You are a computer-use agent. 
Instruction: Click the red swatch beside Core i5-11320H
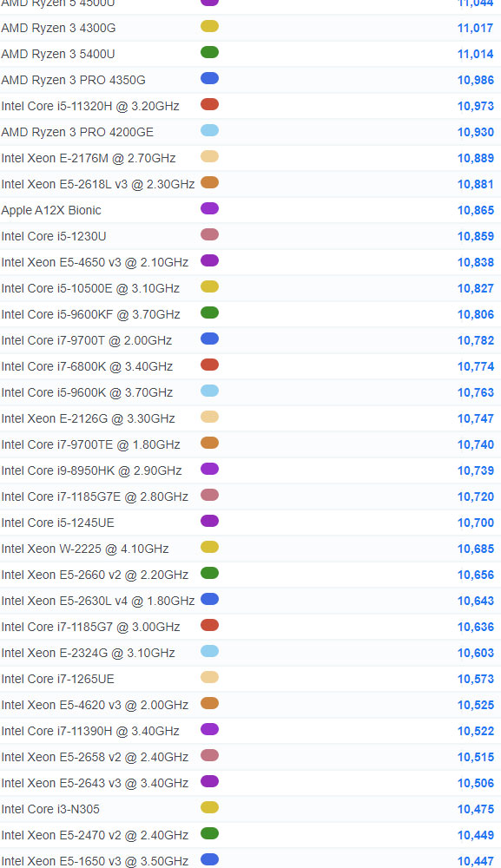click(x=209, y=105)
